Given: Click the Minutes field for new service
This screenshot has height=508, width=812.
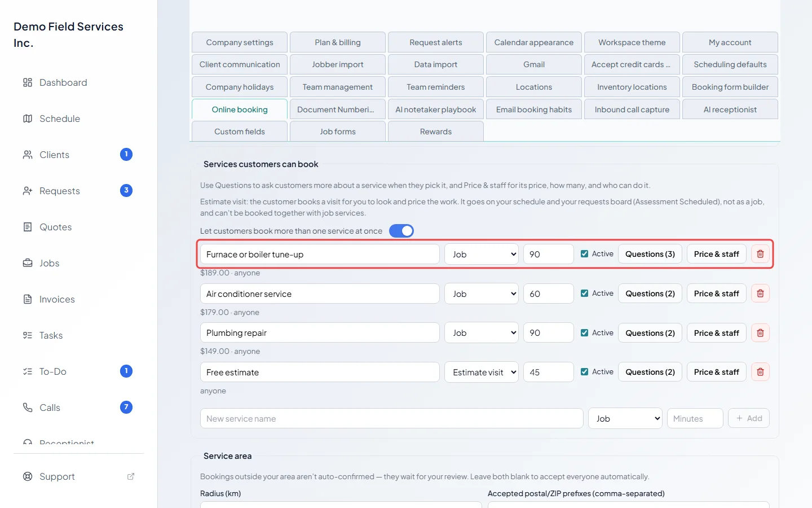Looking at the screenshot, I should (695, 418).
